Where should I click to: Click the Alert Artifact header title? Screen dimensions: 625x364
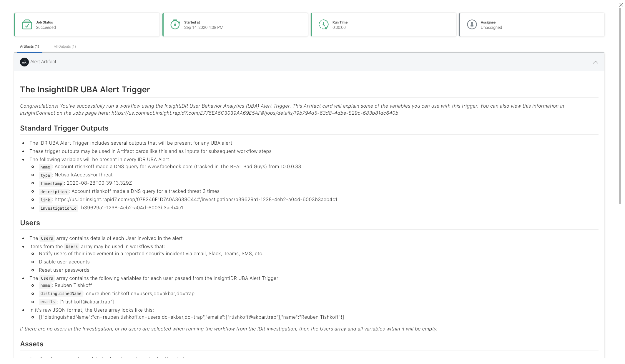coord(43,62)
